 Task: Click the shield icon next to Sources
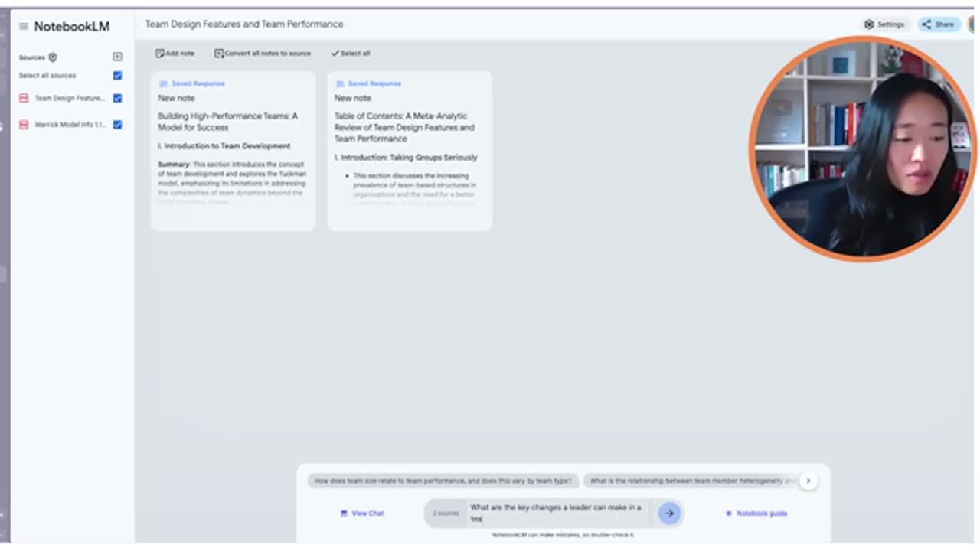click(x=53, y=57)
